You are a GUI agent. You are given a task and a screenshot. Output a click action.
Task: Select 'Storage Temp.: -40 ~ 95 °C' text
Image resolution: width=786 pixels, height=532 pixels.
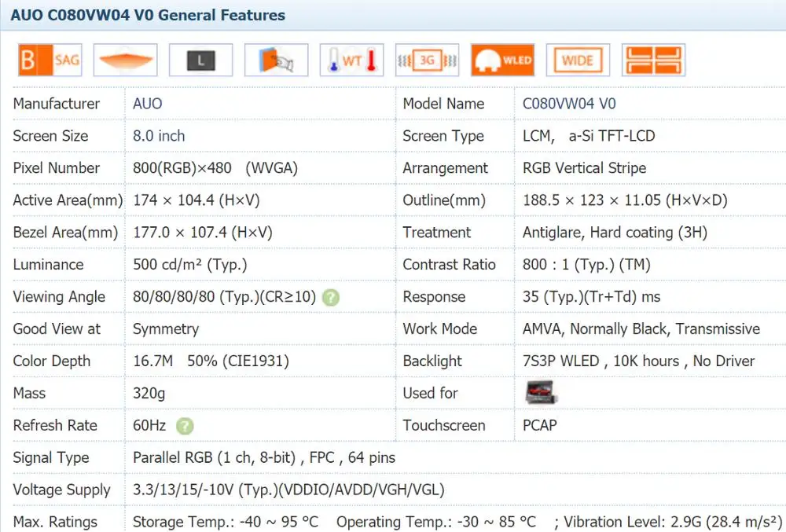point(226,522)
